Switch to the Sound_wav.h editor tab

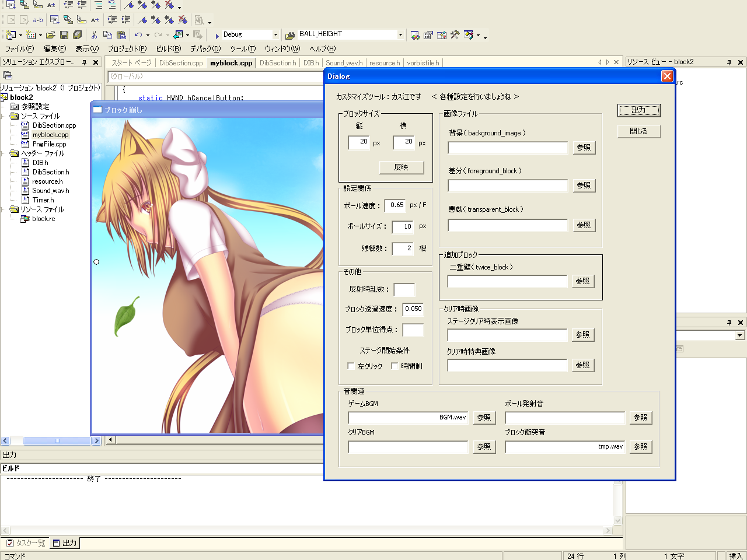(344, 63)
